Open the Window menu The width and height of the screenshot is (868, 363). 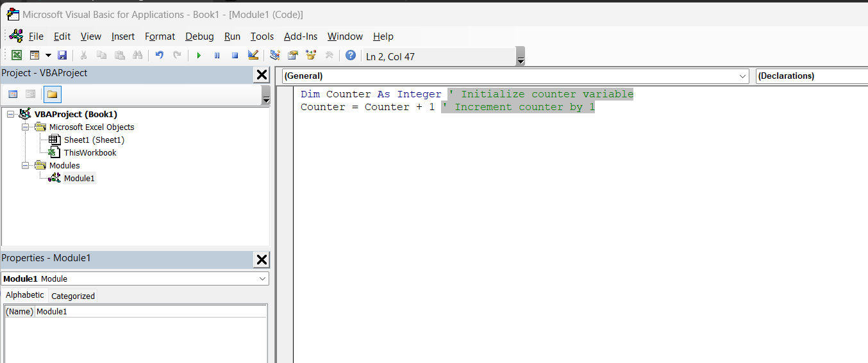click(x=345, y=36)
